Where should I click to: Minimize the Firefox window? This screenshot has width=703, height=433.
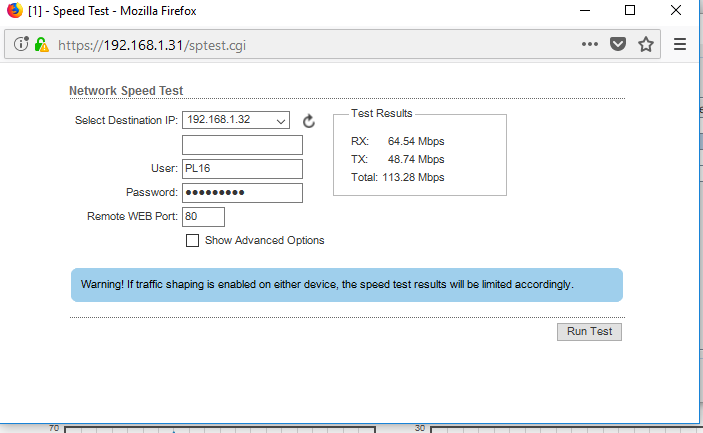tap(585, 10)
